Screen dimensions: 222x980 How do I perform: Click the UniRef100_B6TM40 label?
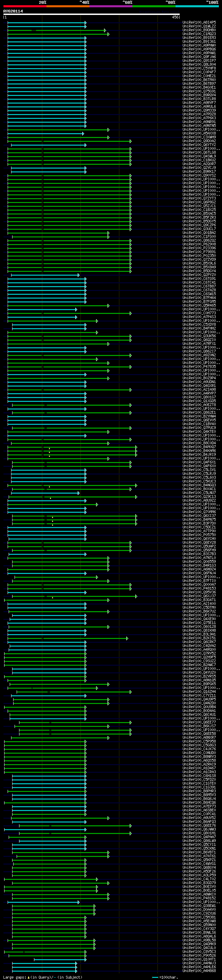[x=199, y=80]
